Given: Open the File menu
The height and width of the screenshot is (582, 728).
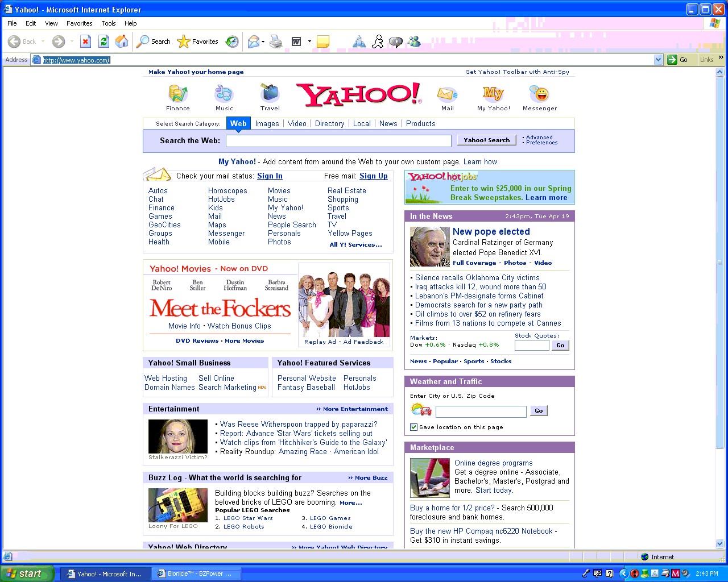Looking at the screenshot, I should [12, 23].
